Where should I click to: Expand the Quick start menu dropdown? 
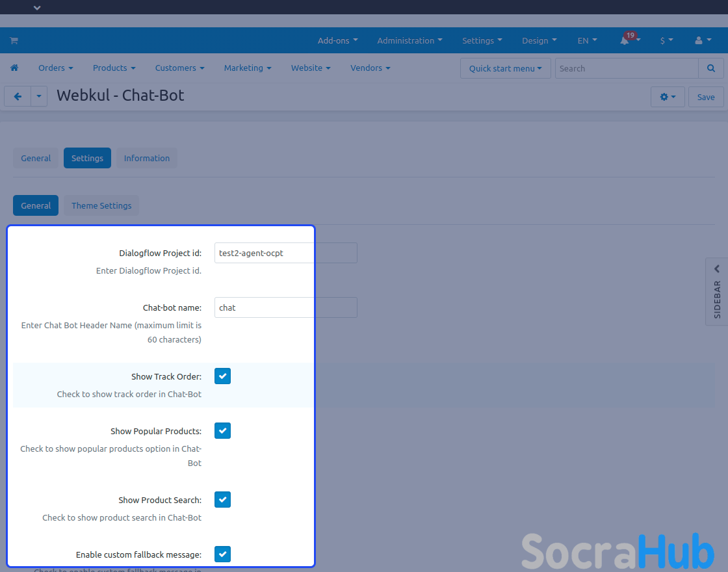(x=506, y=68)
